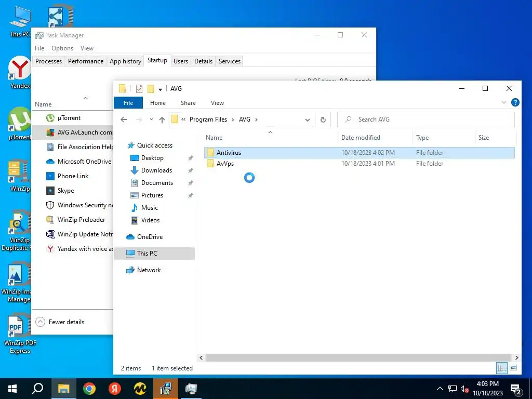Viewport: 532px width, 399px height.
Task: Click the WinZip Update Notifier icon
Action: (50, 234)
